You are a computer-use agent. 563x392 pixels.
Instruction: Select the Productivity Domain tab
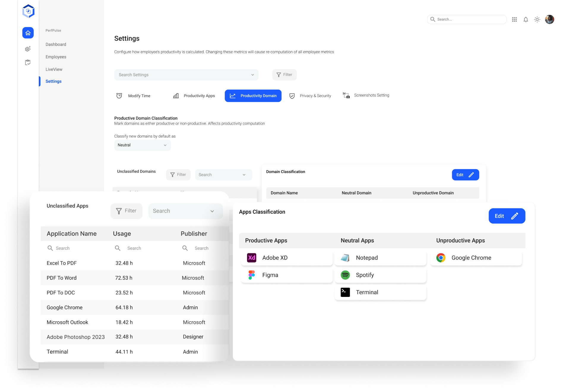pos(253,96)
